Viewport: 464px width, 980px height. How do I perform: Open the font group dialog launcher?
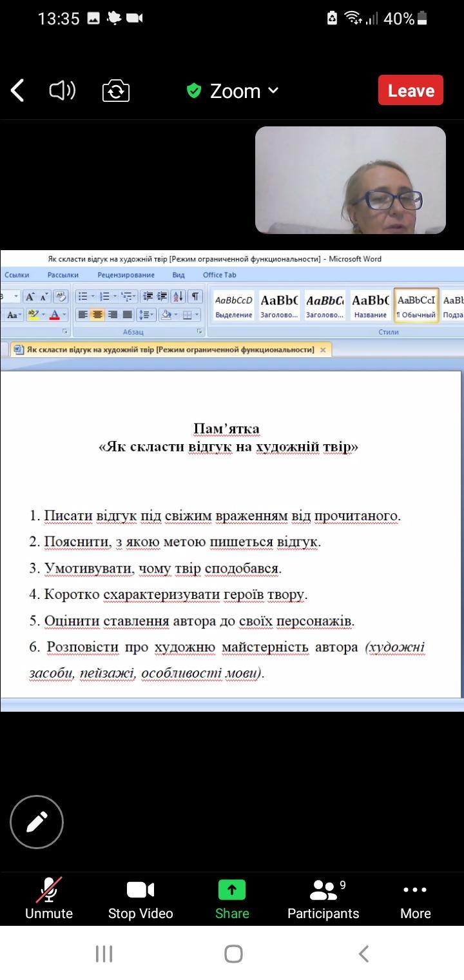[x=65, y=331]
